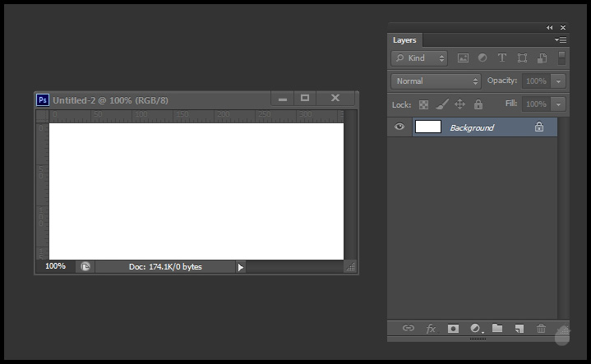The image size is (591, 364).
Task: Click the create new layer icon
Action: 519,329
